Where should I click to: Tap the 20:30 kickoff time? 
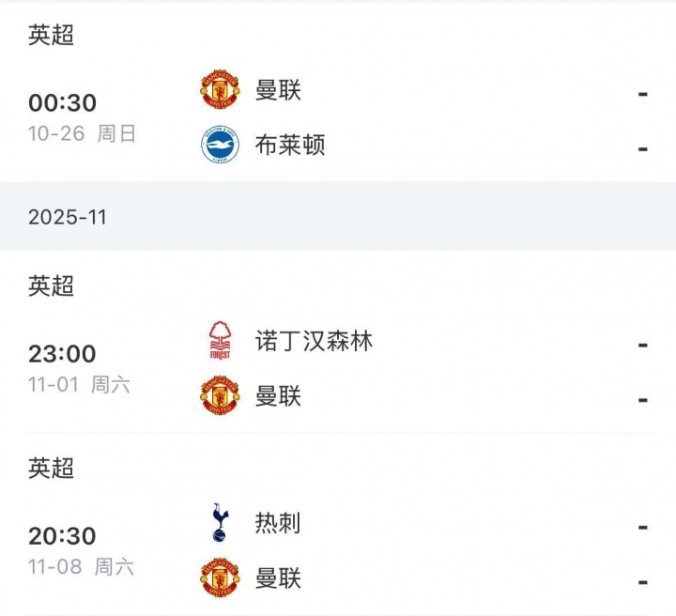62,536
